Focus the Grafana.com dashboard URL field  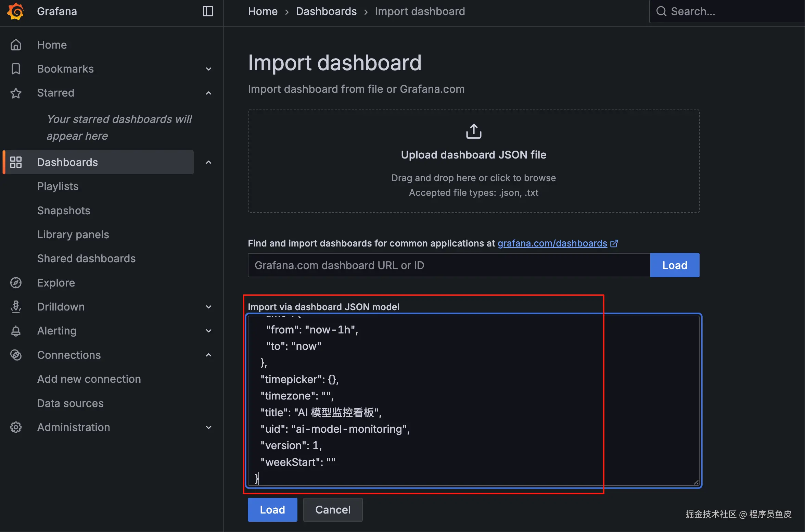(448, 265)
